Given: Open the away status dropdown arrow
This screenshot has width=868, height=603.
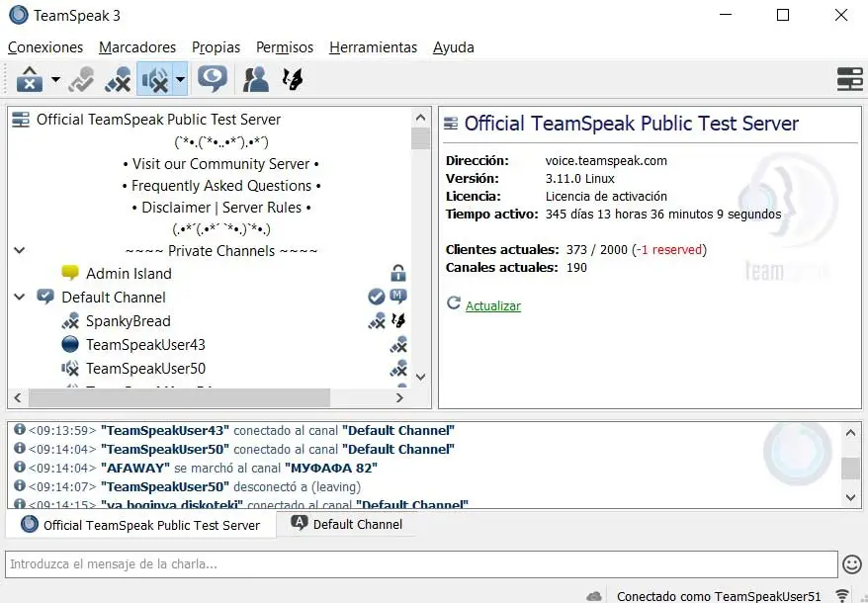Looking at the screenshot, I should (x=55, y=79).
